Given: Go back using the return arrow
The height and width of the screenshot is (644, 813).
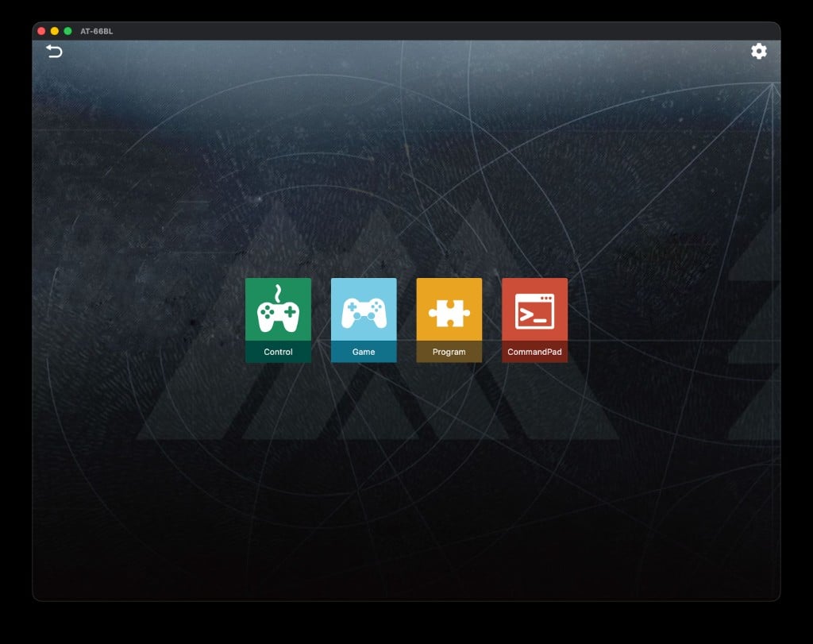Looking at the screenshot, I should click(x=54, y=51).
